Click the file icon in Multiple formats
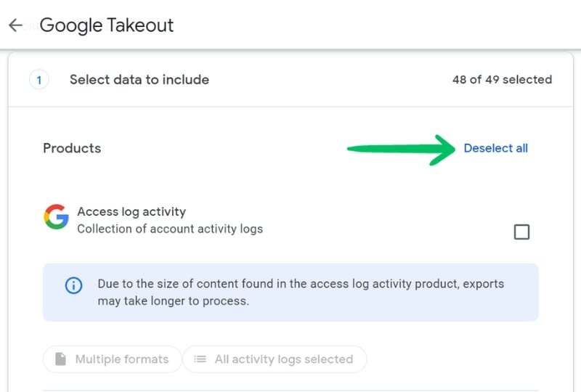The image size is (581, 392). [x=60, y=359]
